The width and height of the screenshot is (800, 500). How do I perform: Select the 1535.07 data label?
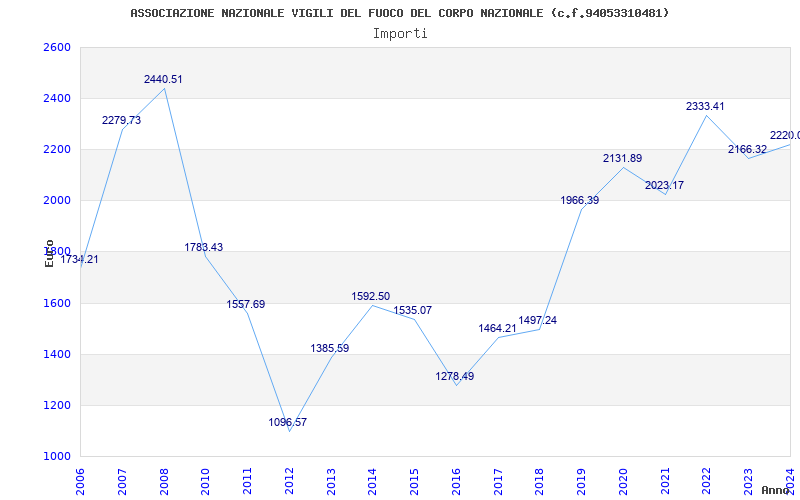coord(413,310)
